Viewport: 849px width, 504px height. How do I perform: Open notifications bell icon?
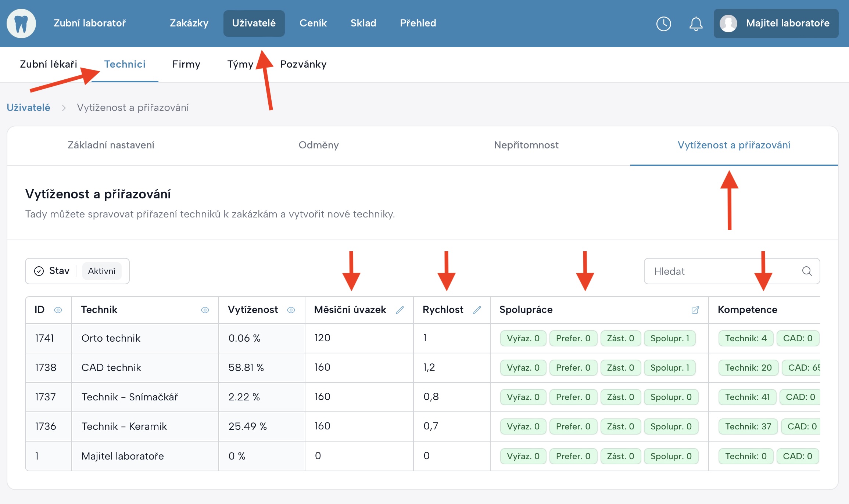696,24
